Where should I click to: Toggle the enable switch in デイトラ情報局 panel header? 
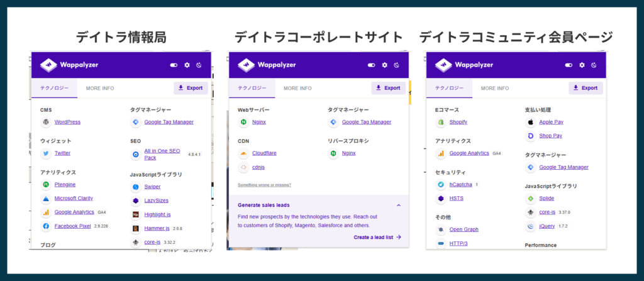pyautogui.click(x=174, y=65)
